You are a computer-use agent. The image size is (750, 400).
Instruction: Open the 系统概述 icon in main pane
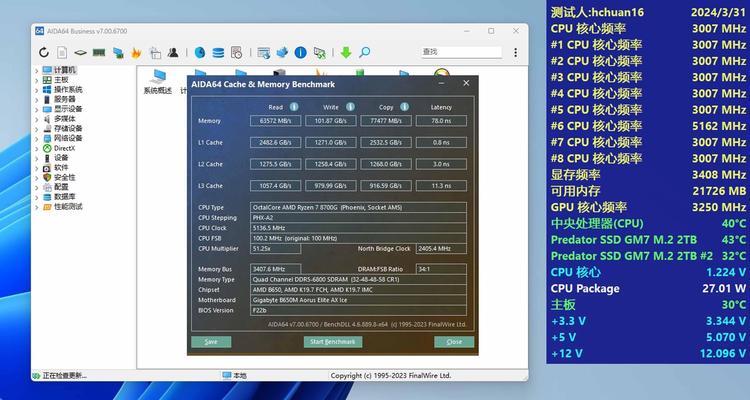click(157, 81)
